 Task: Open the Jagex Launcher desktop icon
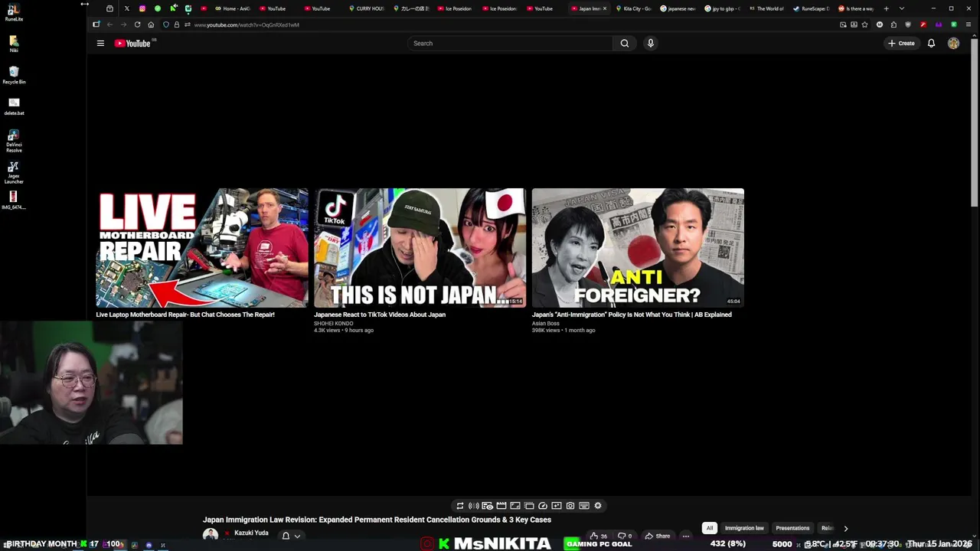[x=14, y=172]
